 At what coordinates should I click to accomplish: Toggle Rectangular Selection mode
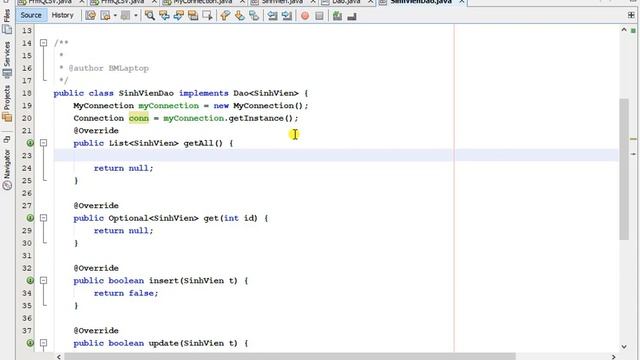pos(207,16)
